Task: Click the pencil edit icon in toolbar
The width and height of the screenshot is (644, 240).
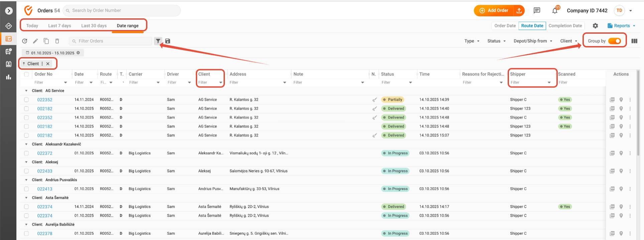Action: coord(35,41)
